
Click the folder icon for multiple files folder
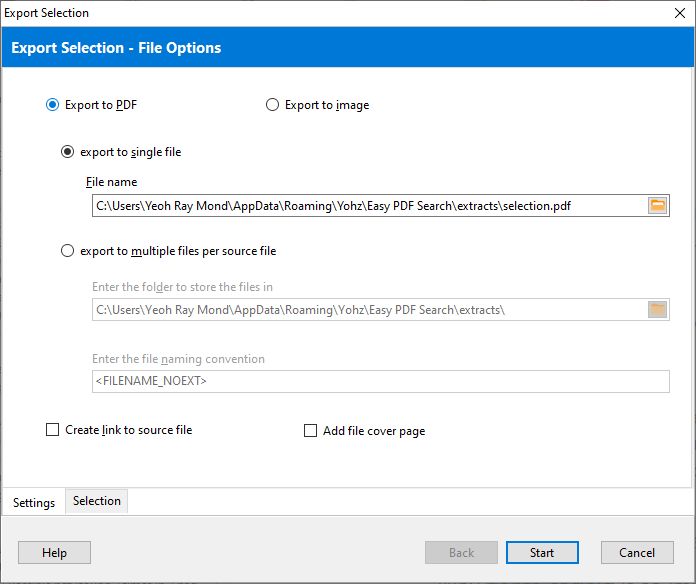click(x=657, y=310)
